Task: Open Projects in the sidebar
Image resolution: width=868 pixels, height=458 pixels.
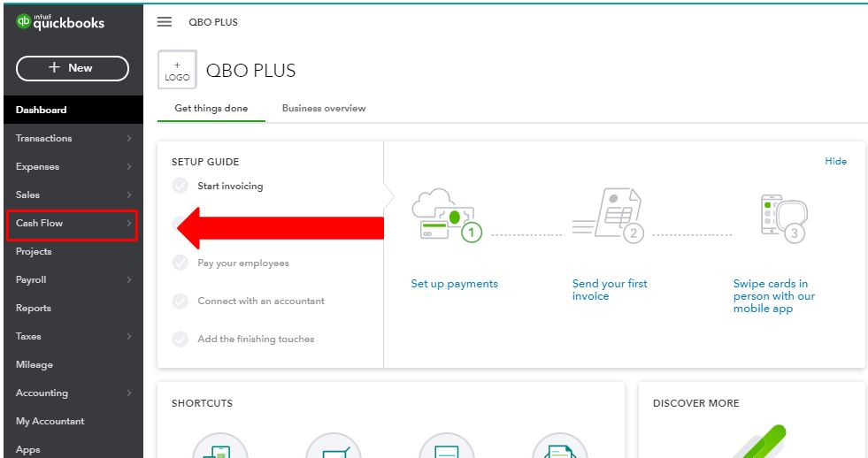Action: tap(73, 251)
